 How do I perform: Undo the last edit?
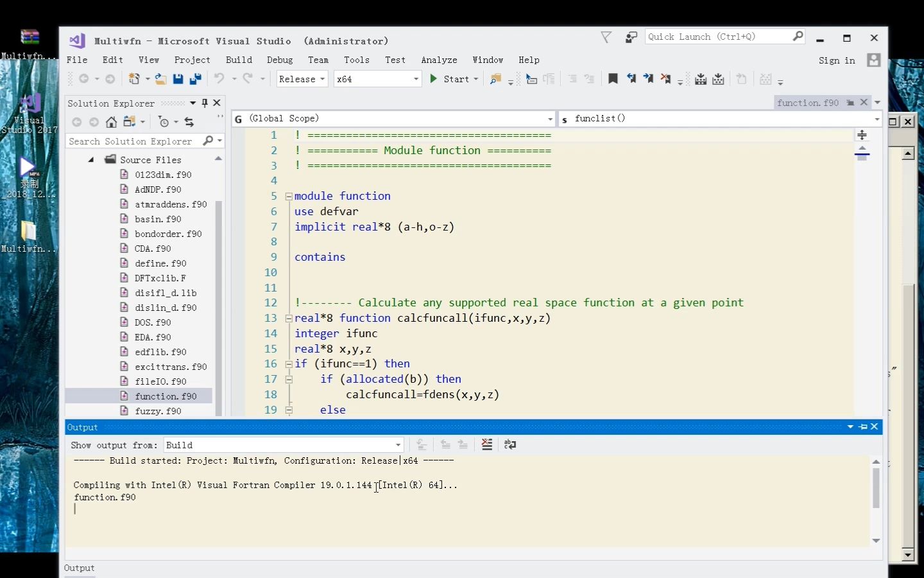click(218, 79)
